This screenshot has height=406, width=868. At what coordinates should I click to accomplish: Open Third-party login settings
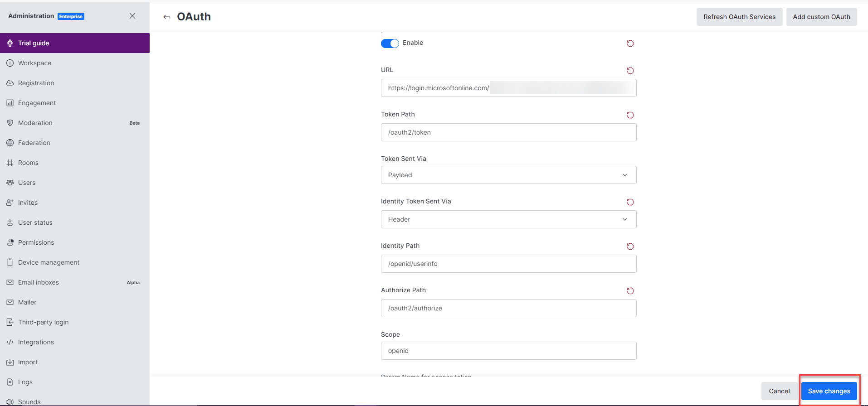pos(43,322)
